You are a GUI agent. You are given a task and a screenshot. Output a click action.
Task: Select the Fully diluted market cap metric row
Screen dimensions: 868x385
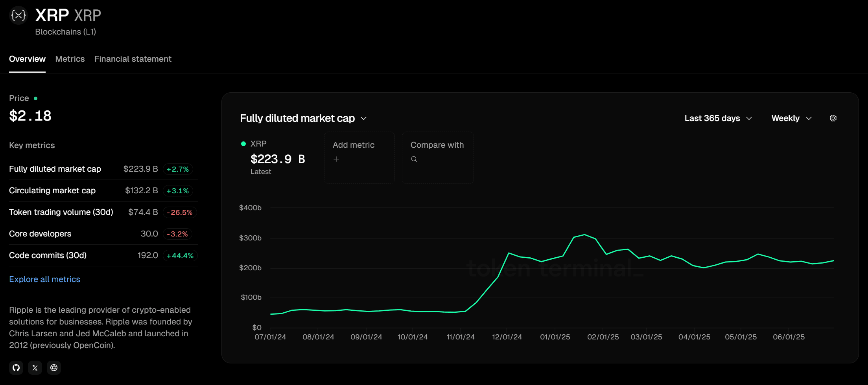[103, 169]
